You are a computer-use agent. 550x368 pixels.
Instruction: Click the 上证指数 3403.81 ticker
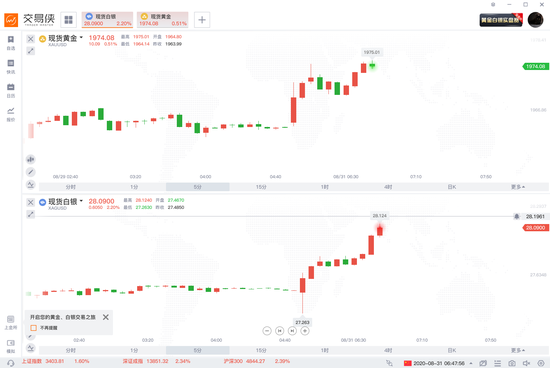tap(55, 361)
